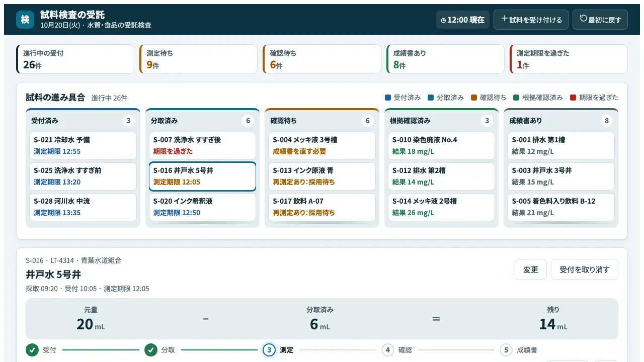Click the 分取済み column count badge 6
The width and height of the screenshot is (644, 362).
click(x=248, y=121)
